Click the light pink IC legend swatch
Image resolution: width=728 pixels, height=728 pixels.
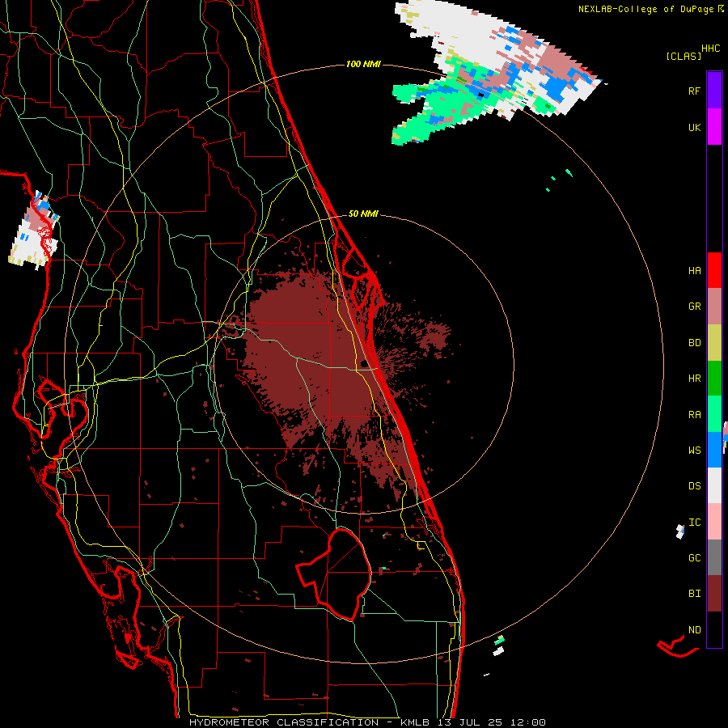tap(714, 522)
